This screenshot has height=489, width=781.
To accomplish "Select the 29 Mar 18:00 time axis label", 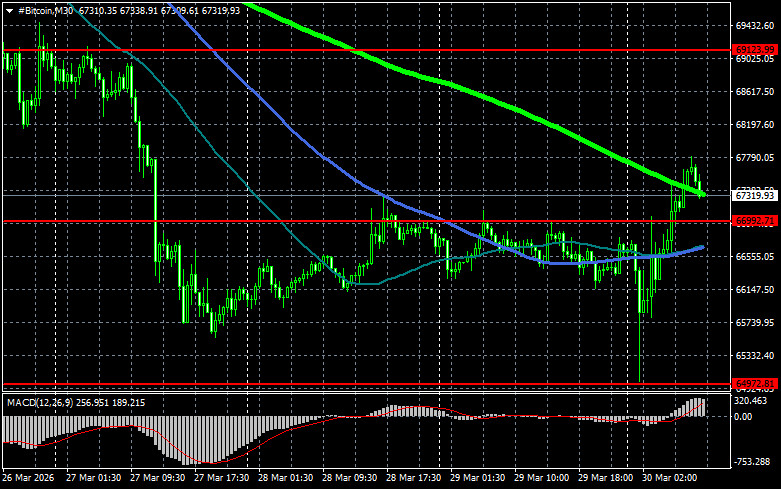I will point(605,478).
